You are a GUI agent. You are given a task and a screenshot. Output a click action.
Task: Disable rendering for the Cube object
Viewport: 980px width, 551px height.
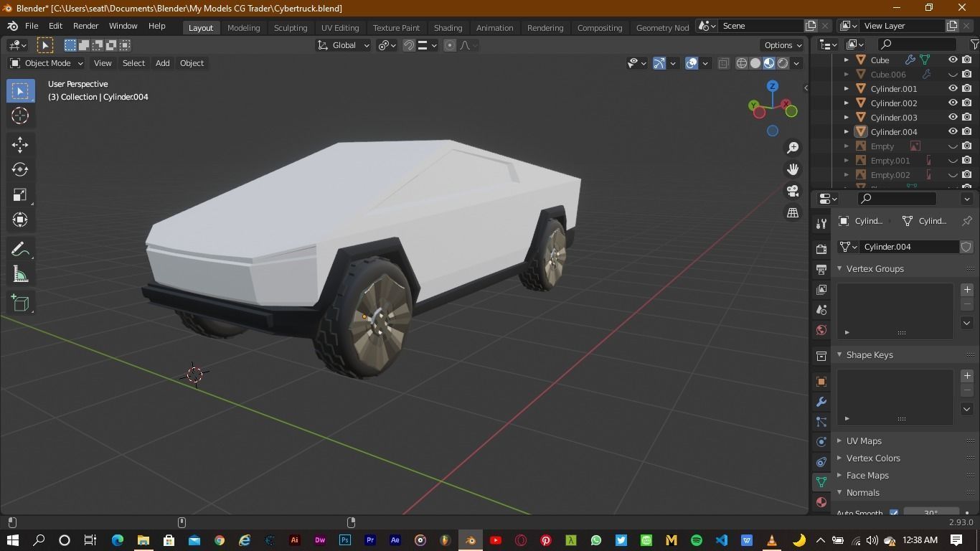click(x=967, y=60)
